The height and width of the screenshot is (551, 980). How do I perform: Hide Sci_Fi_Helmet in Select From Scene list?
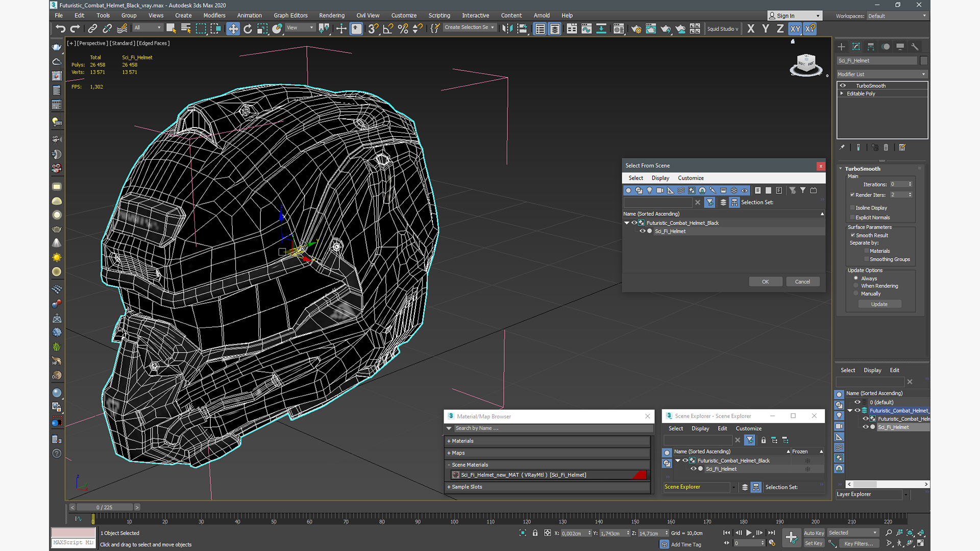click(x=643, y=231)
